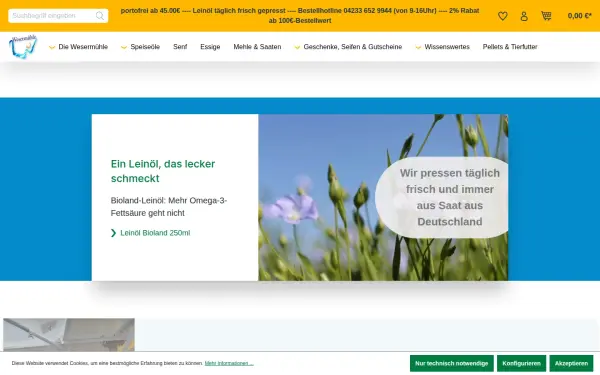This screenshot has height=375, width=600.
Task: Click Nur technisch notwendige button
Action: [452, 363]
